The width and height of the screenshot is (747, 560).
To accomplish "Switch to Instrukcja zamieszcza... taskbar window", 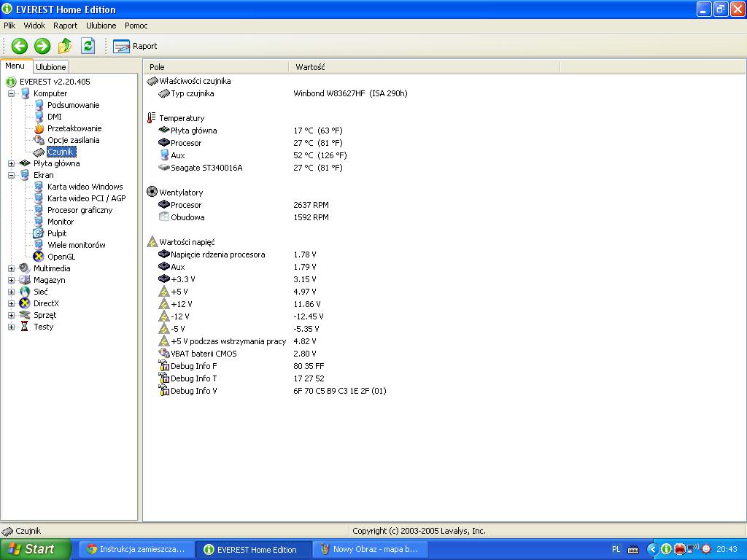I will pos(136,550).
